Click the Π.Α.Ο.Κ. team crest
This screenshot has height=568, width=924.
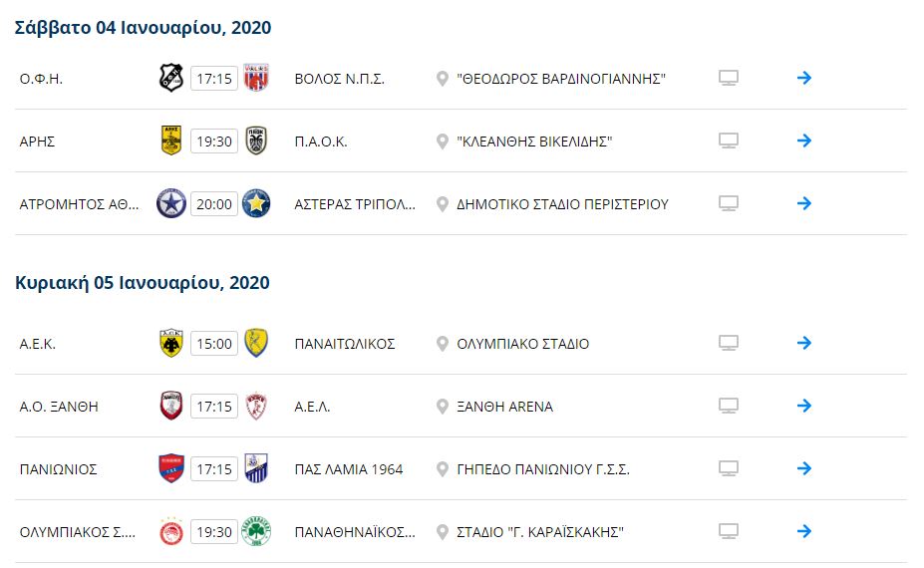click(256, 141)
